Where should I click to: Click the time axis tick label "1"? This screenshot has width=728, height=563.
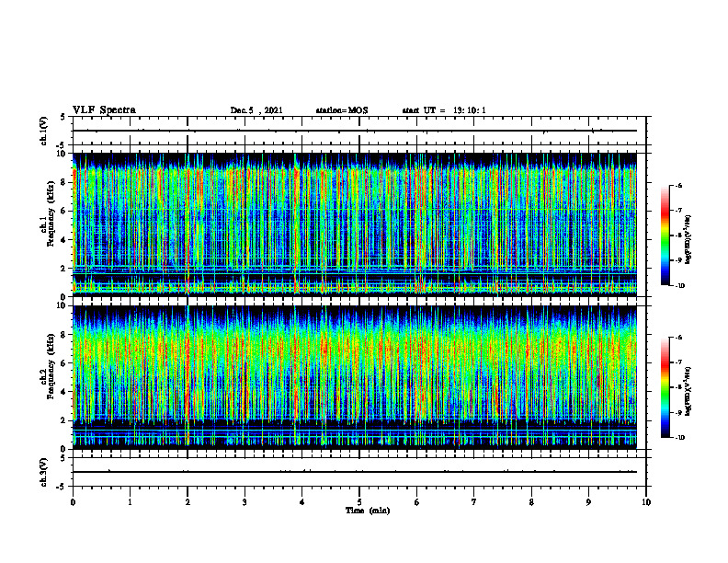130,502
